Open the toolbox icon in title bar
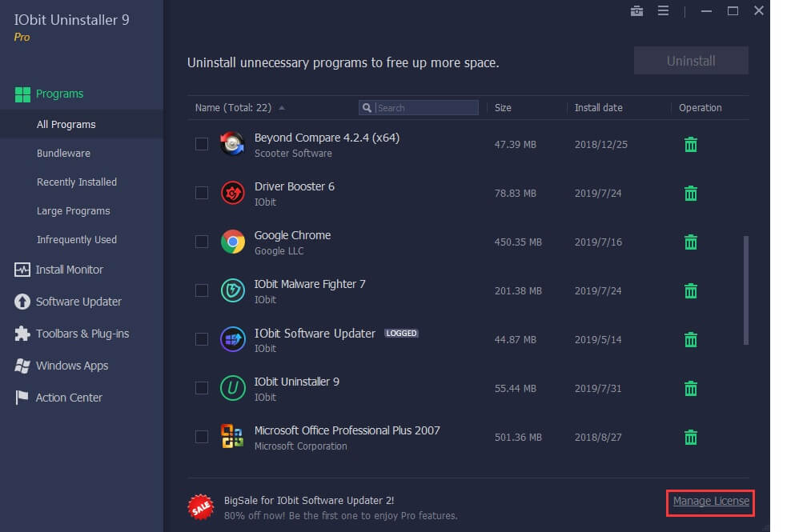 (x=636, y=11)
